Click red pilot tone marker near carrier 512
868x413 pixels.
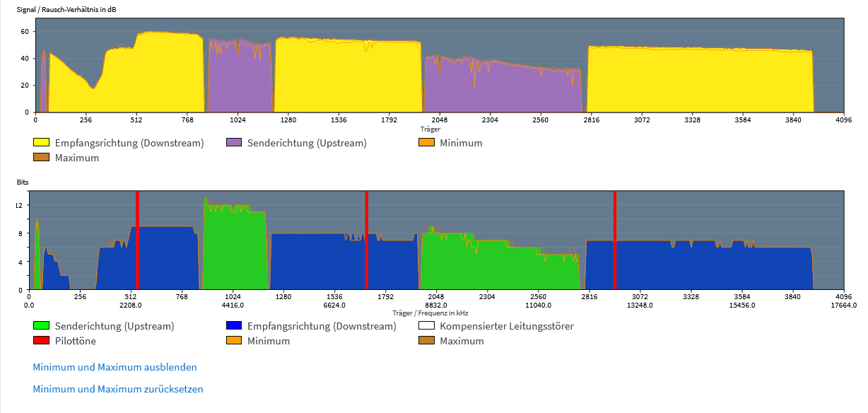point(138,240)
